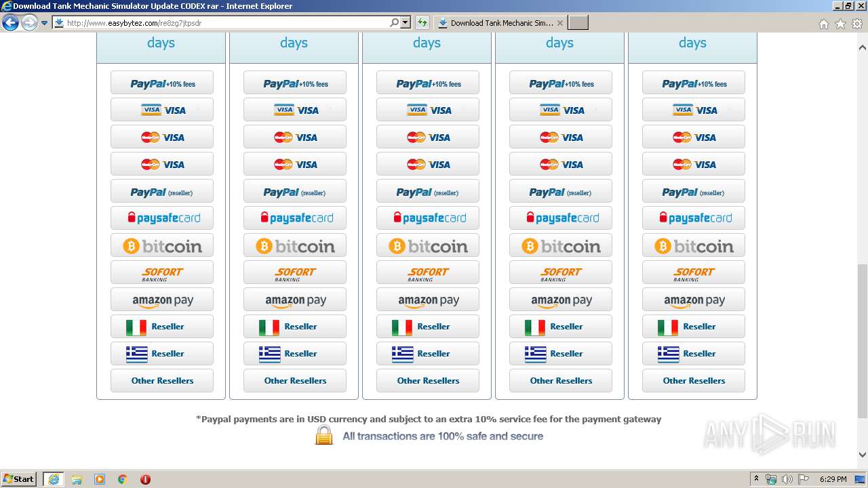868x488 pixels.
Task: Open Opera taskbar icon
Action: tap(145, 479)
